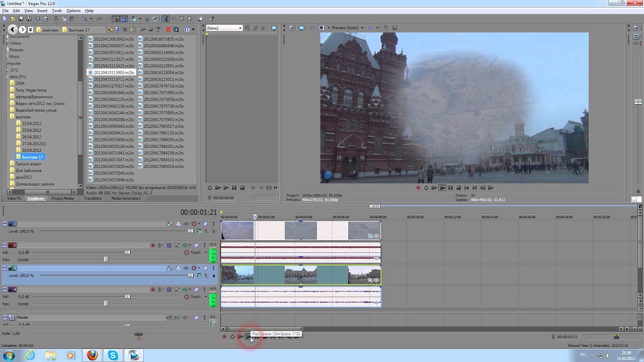Click the Undo arrow in main toolbar
Viewport: 644px width, 362px height.
coord(84,19)
